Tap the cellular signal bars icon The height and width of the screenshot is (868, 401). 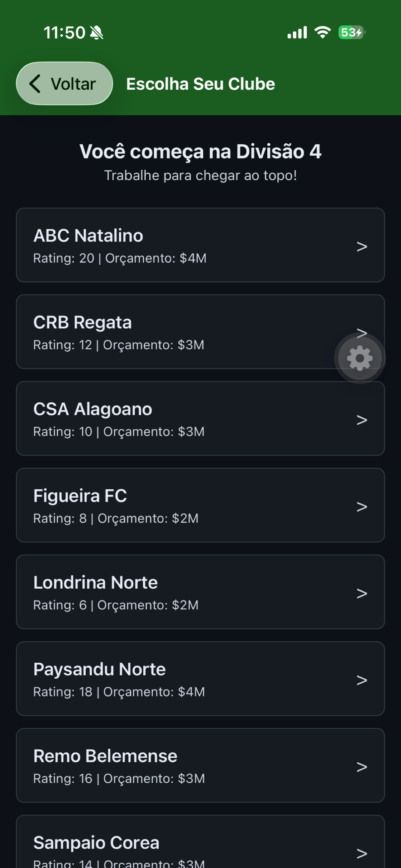click(x=297, y=32)
